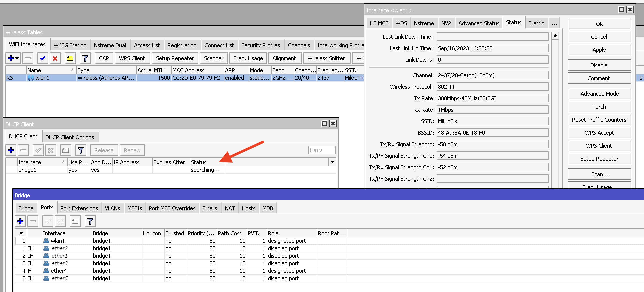Viewport: 644px width, 292px height.
Task: Click the yellow comment icon in Wireless Tables
Action: point(70,58)
